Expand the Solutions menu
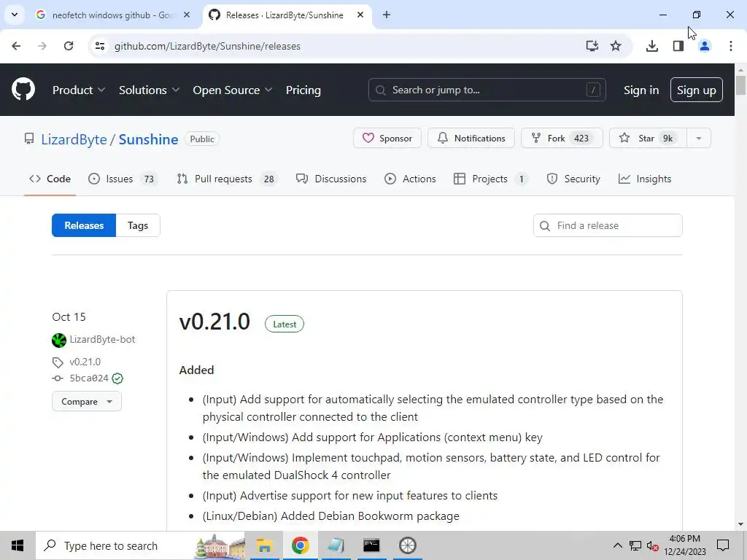Viewport: 747px width, 560px height. tap(149, 90)
